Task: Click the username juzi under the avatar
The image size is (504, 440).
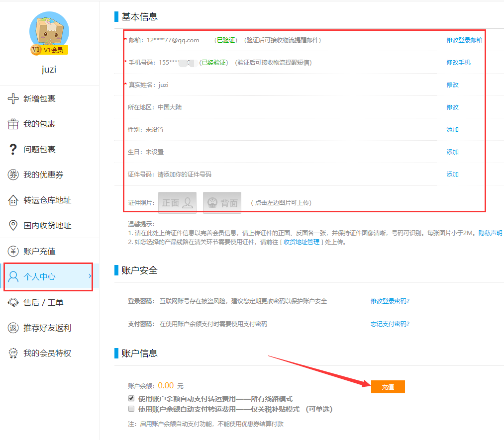Action: coord(49,70)
